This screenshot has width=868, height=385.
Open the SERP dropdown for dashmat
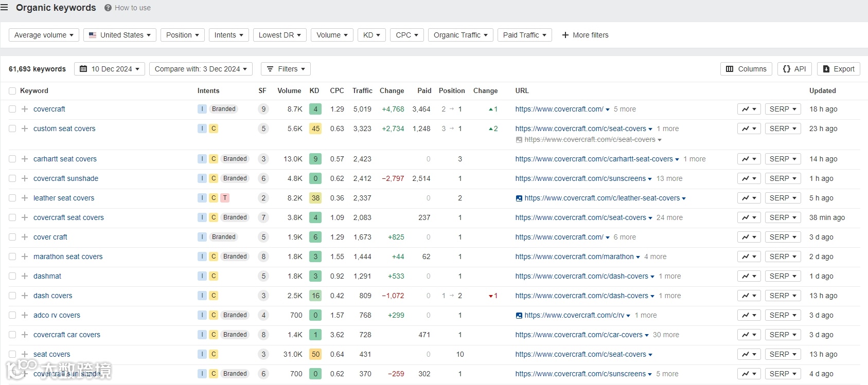click(x=783, y=276)
